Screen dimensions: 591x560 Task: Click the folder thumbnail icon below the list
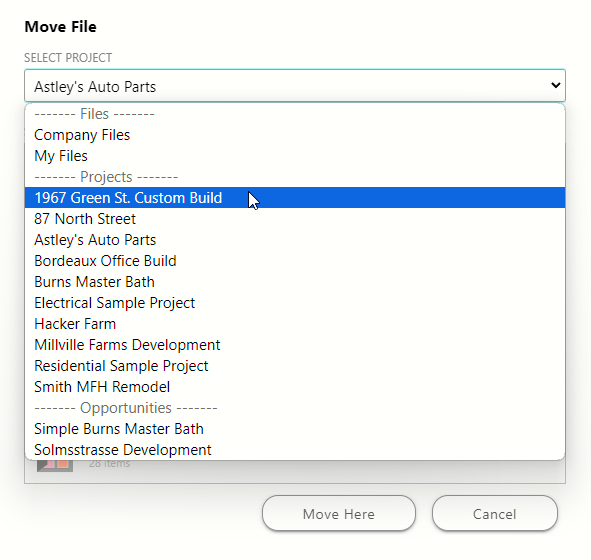coord(55,465)
